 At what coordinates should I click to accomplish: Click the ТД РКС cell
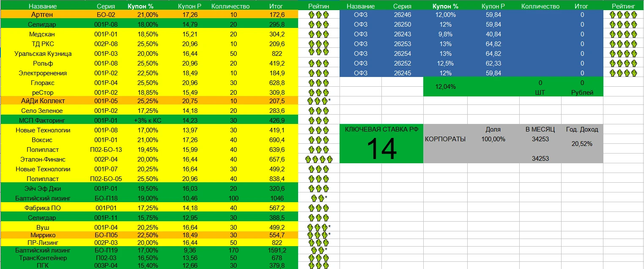[42, 44]
